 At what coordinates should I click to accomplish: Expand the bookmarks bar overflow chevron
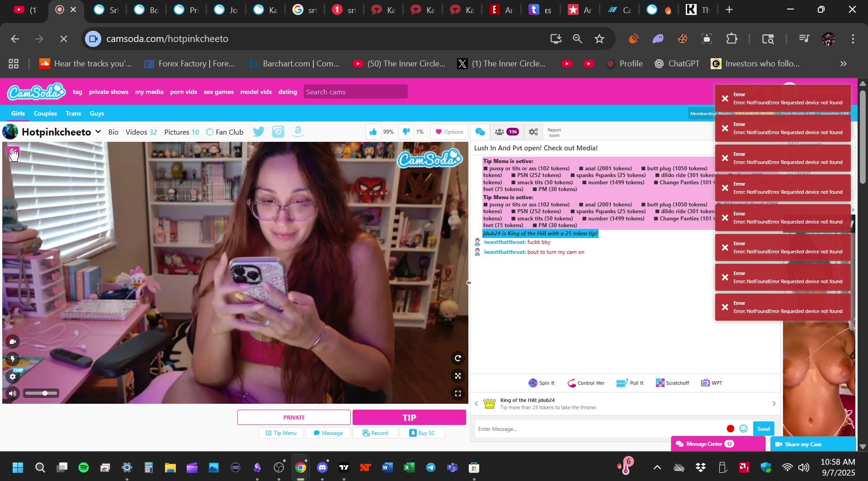843,64
